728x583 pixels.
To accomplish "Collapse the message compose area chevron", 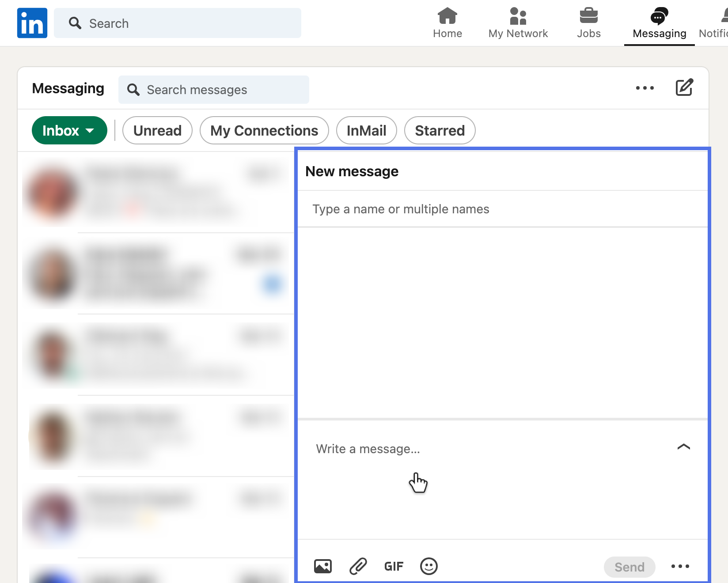I will click(683, 447).
